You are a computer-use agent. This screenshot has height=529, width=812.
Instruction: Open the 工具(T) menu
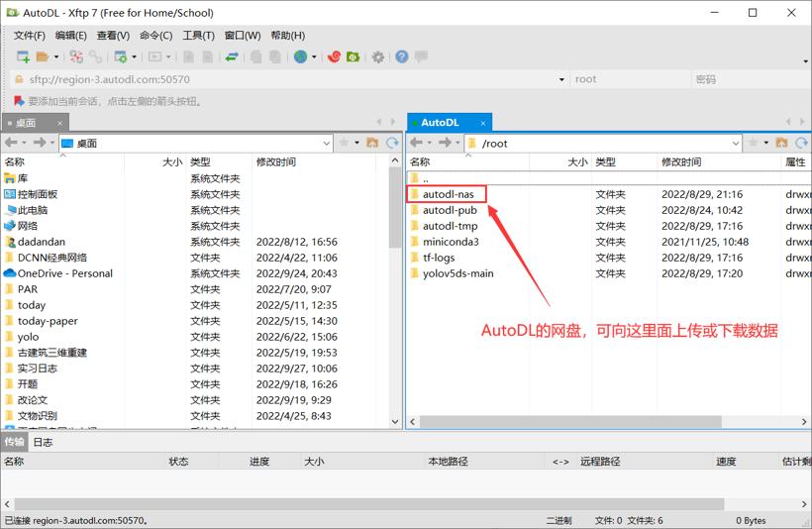(198, 36)
